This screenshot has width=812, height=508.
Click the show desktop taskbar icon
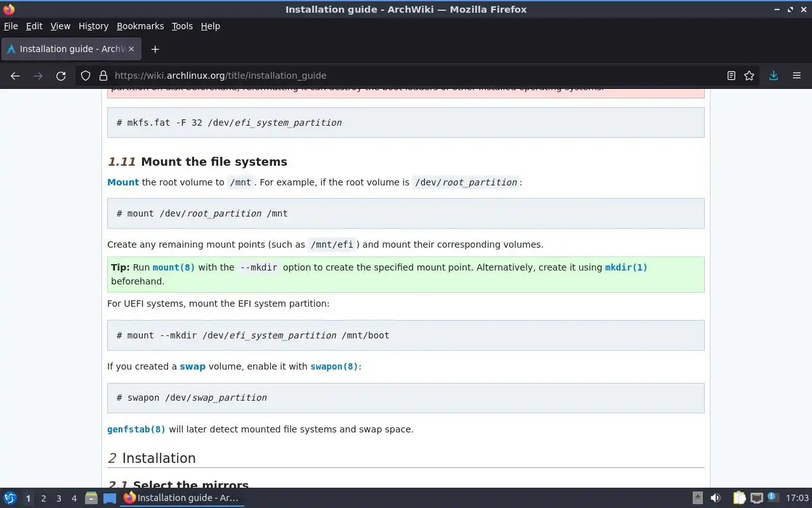click(109, 498)
